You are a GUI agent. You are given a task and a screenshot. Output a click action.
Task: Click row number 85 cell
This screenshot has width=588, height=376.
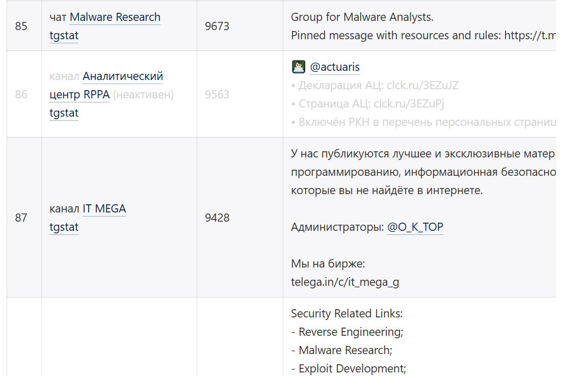(21, 26)
